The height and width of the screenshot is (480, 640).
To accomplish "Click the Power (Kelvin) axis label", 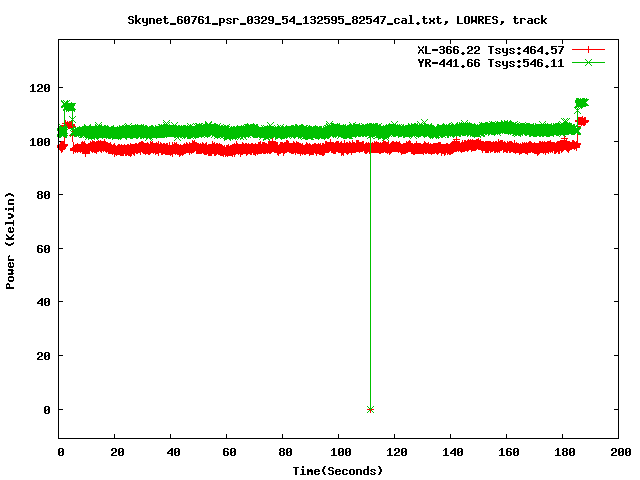I will 10,241.
